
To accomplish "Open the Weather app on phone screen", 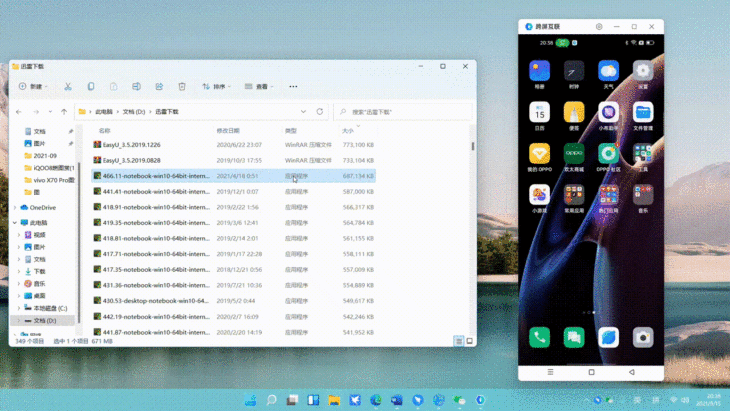I will tap(608, 71).
